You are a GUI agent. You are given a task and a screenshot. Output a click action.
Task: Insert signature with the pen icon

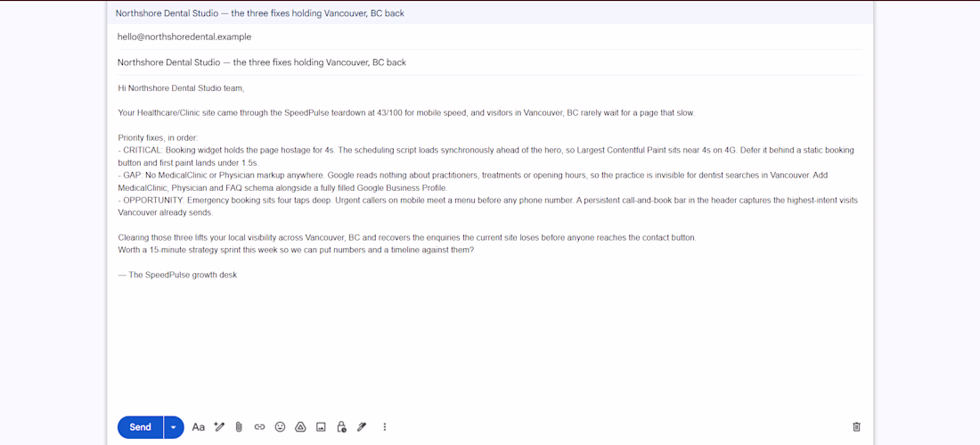[x=361, y=427]
